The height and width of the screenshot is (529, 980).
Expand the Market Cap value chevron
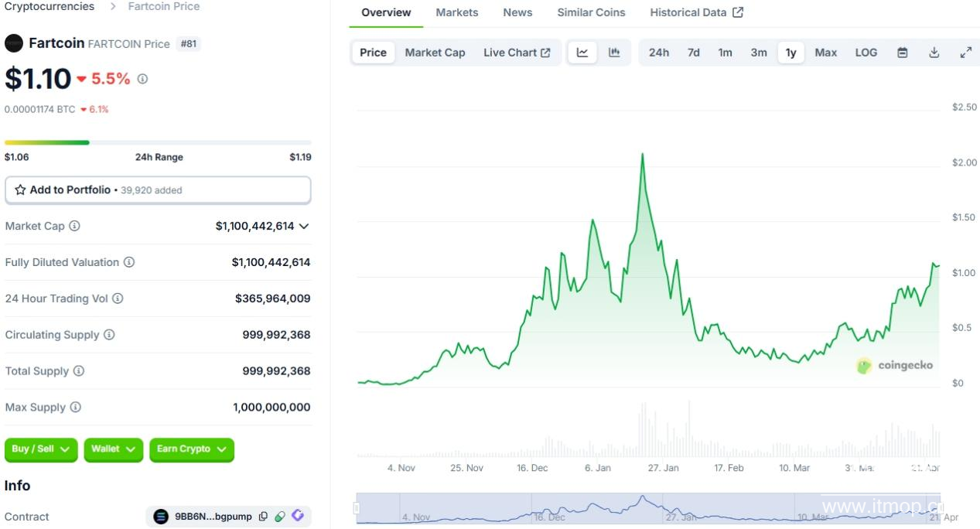[304, 227]
